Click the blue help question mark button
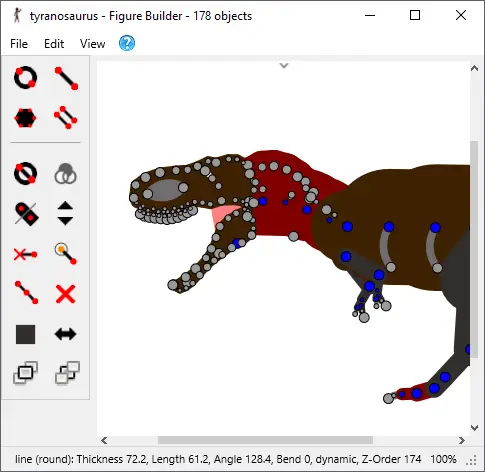Viewport: 485px width, 472px height. pos(127,43)
